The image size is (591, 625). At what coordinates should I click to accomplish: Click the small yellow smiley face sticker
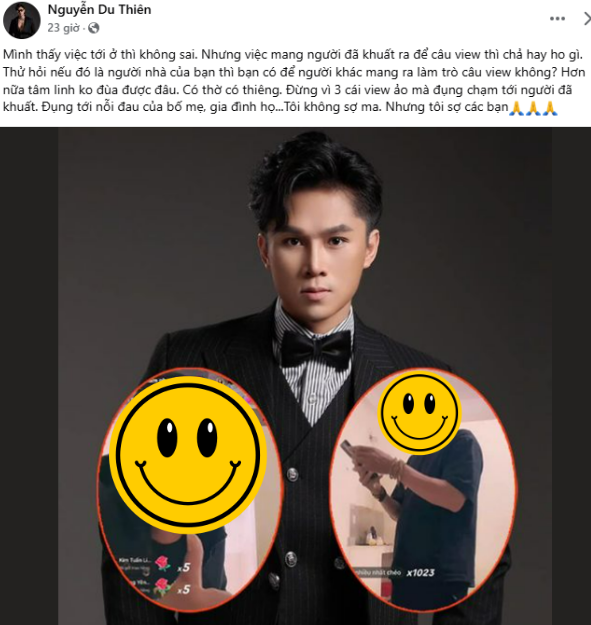(x=419, y=412)
